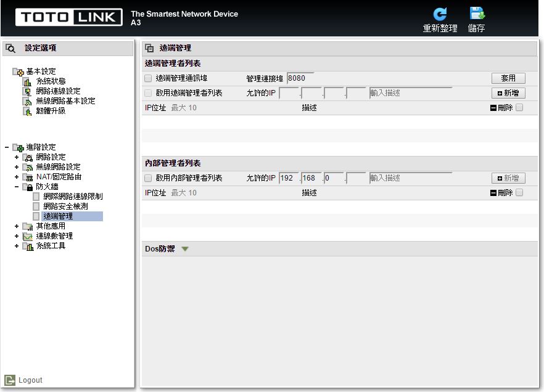Click the Logout link
The width and height of the screenshot is (544, 392).
(30, 380)
